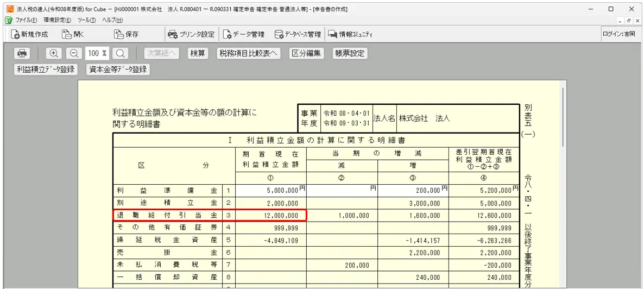Click the 帳票設定 button
Image resolution: width=644 pixels, height=289 pixels.
350,53
